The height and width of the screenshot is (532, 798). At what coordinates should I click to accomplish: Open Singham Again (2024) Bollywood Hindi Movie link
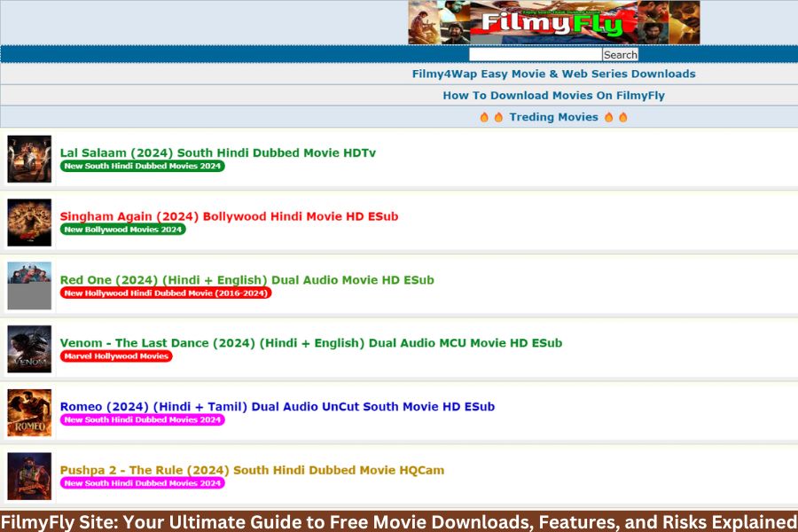tap(229, 216)
